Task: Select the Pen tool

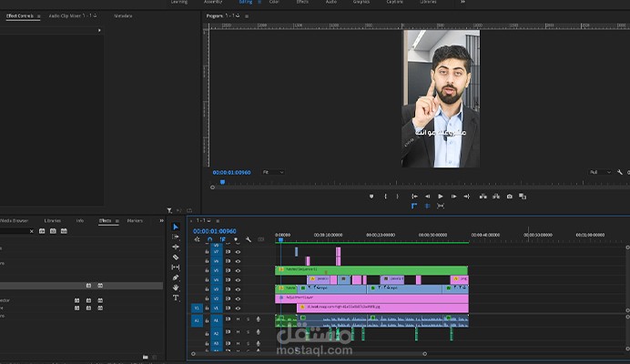Action: 176,278
